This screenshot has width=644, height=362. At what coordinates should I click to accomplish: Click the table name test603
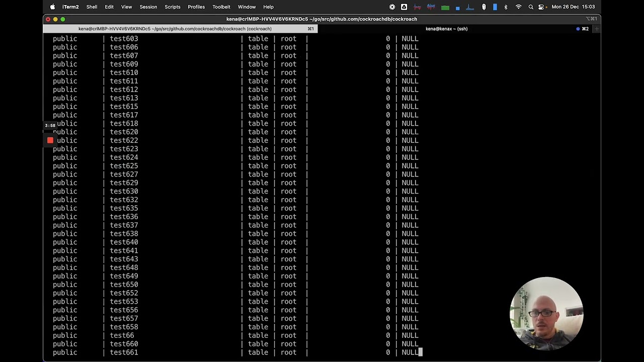pos(124,39)
